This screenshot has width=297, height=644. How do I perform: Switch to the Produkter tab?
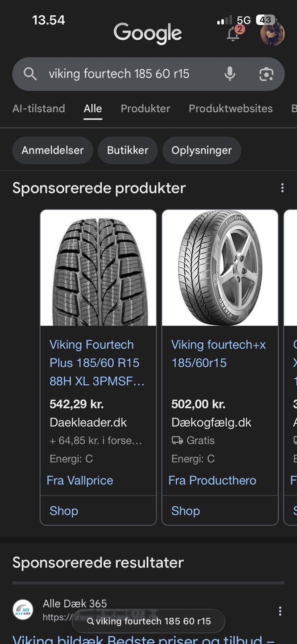click(x=145, y=109)
